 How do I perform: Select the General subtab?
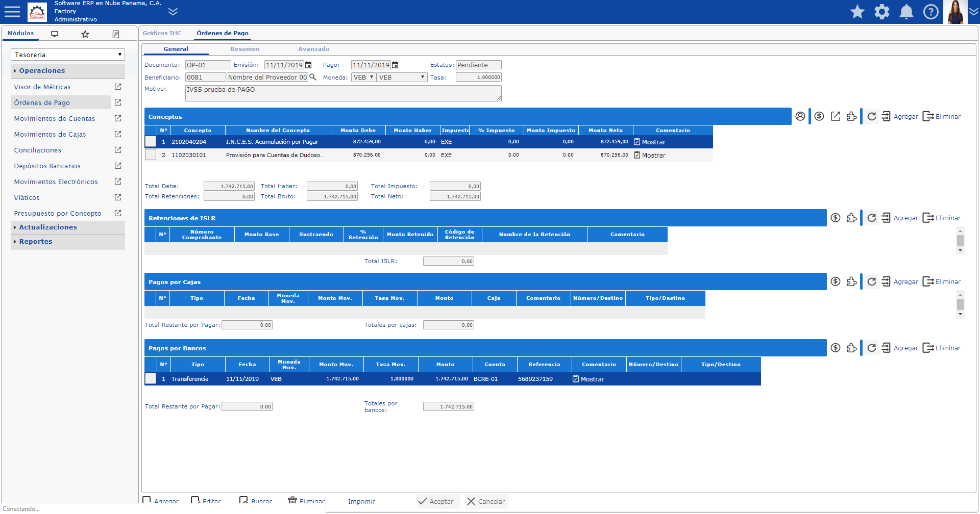coord(176,49)
